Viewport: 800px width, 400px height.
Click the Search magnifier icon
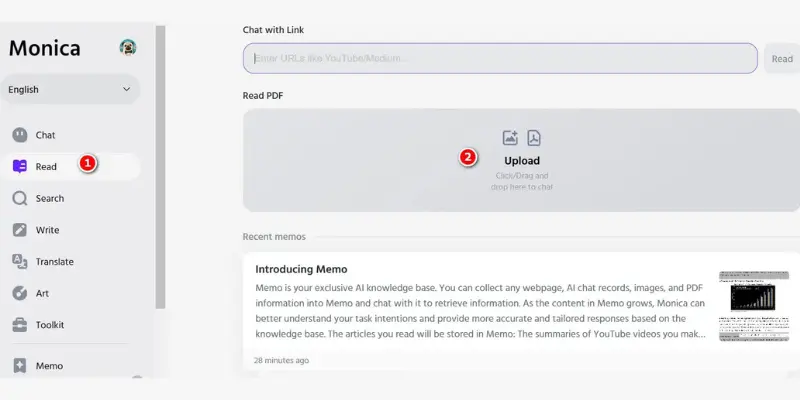point(19,198)
